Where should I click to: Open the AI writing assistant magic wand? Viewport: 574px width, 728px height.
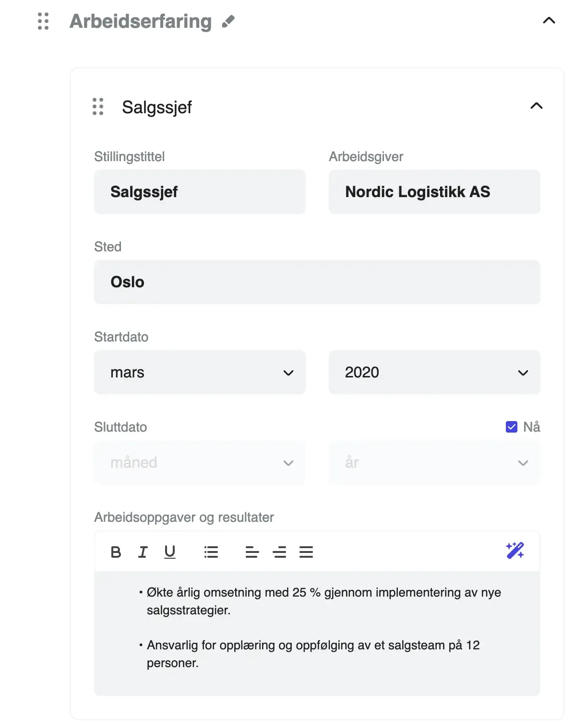point(515,552)
